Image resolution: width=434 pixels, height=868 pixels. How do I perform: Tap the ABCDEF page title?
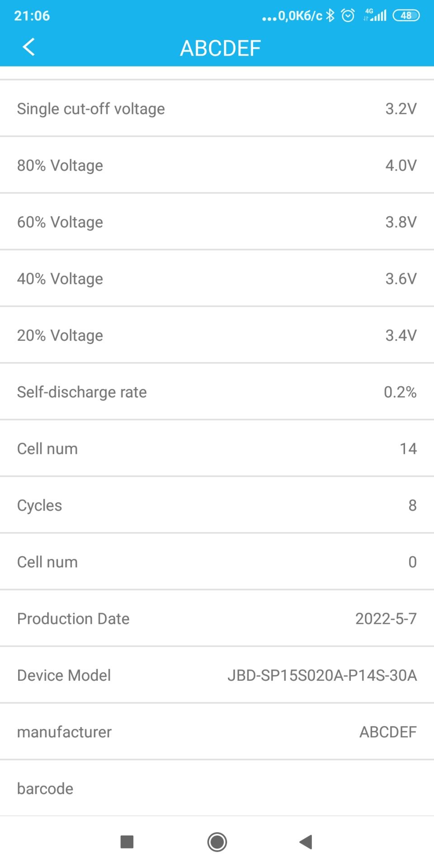point(220,48)
